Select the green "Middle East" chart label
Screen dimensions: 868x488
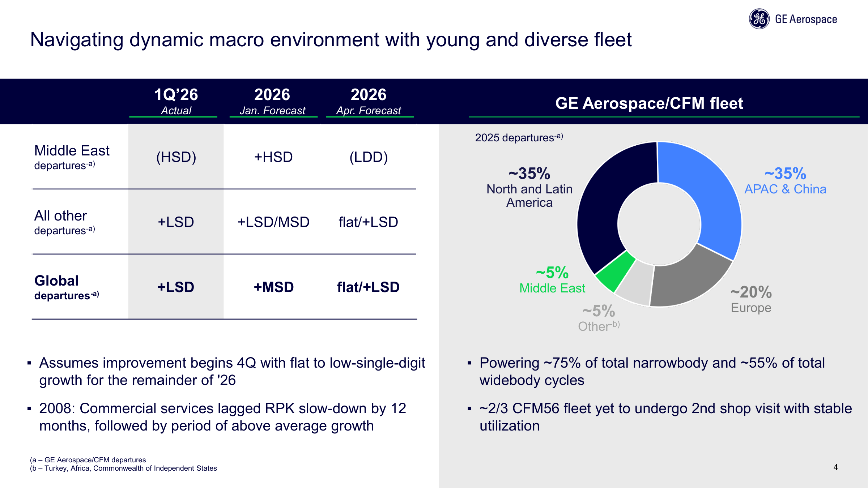552,288
